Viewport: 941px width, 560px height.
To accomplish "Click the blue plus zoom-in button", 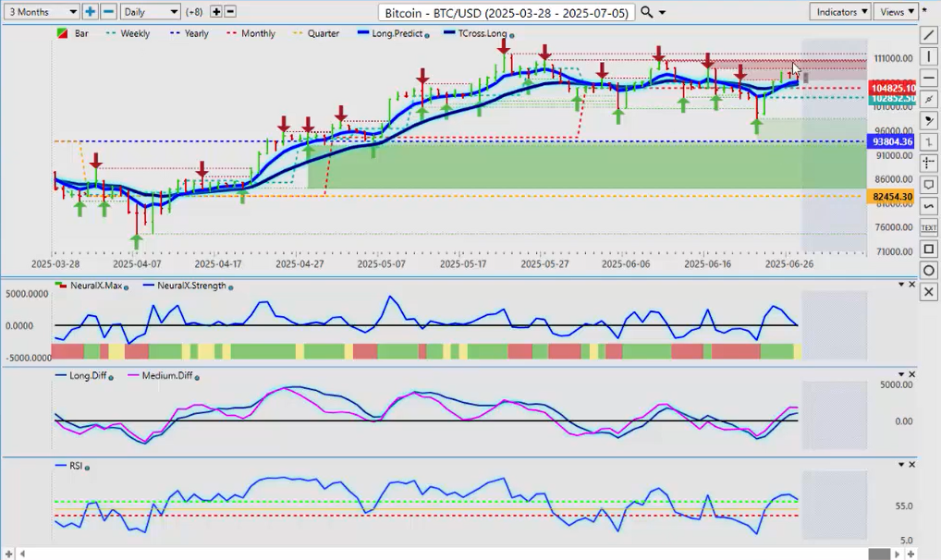I will click(90, 12).
